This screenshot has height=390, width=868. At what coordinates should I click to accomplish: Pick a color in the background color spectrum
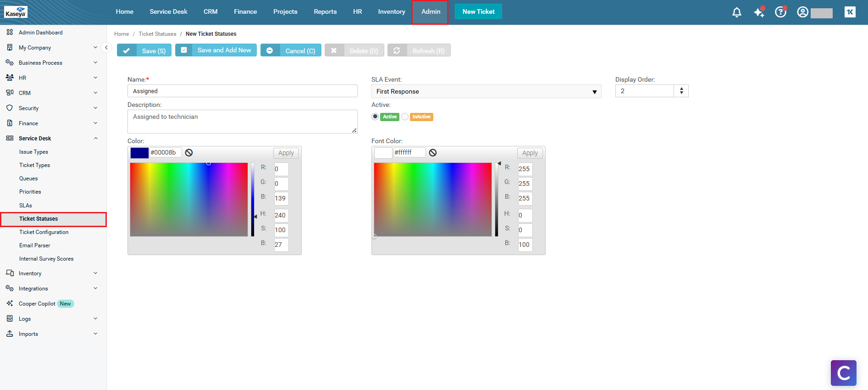(x=188, y=200)
